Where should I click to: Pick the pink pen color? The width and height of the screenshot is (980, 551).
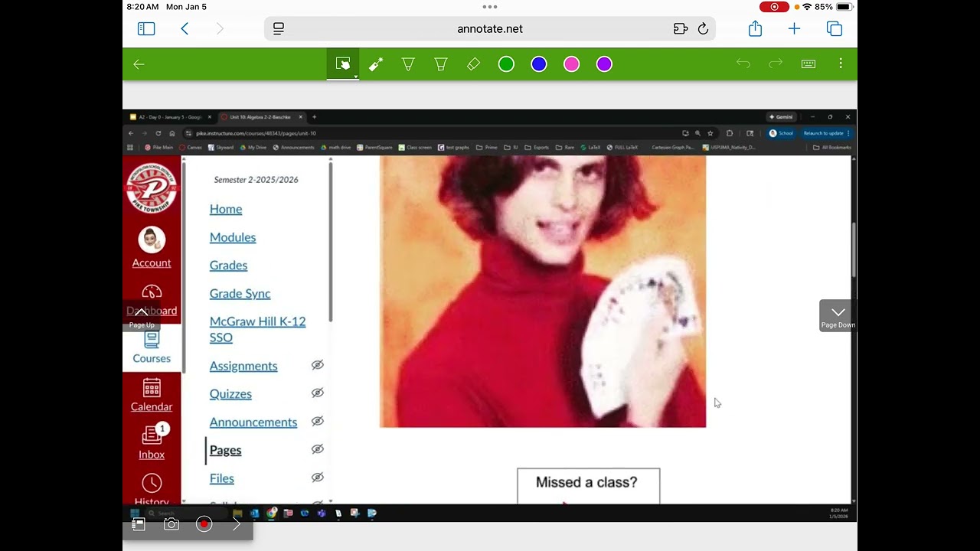(x=571, y=64)
